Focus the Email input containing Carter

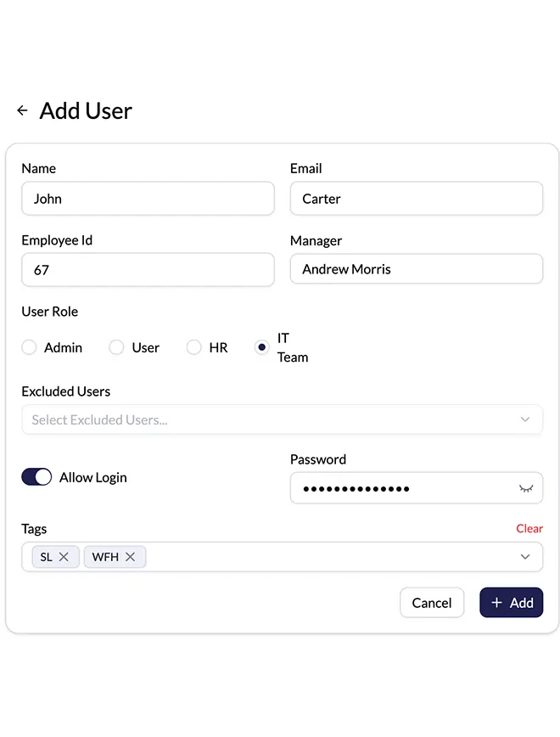(416, 199)
